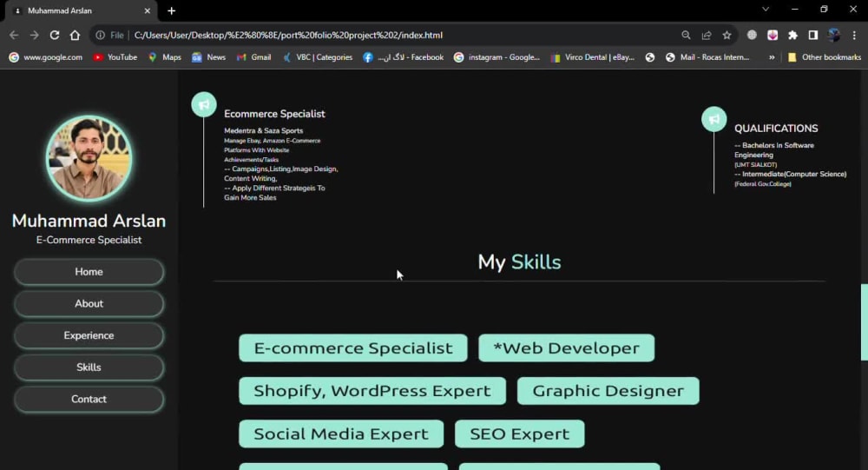Open the YouTube bookmark
This screenshot has height=470, width=868.
coord(115,57)
